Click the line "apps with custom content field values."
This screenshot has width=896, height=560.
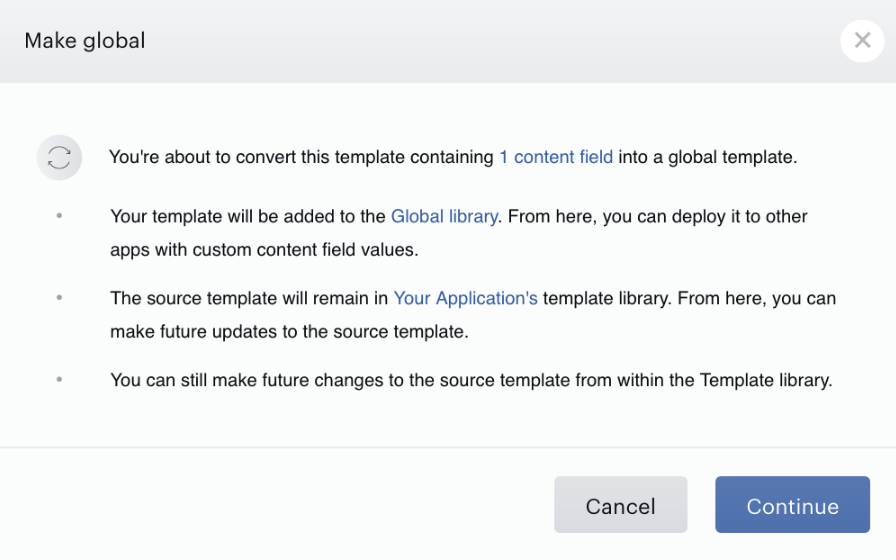click(x=264, y=250)
